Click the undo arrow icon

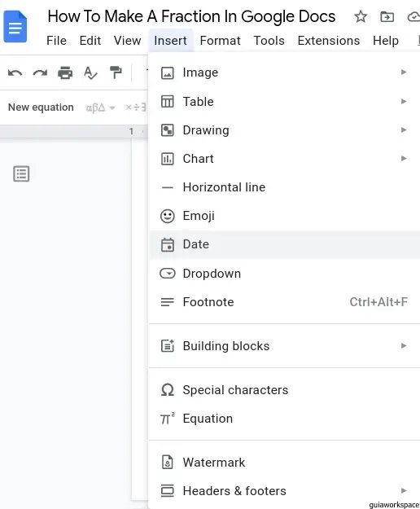pyautogui.click(x=15, y=72)
